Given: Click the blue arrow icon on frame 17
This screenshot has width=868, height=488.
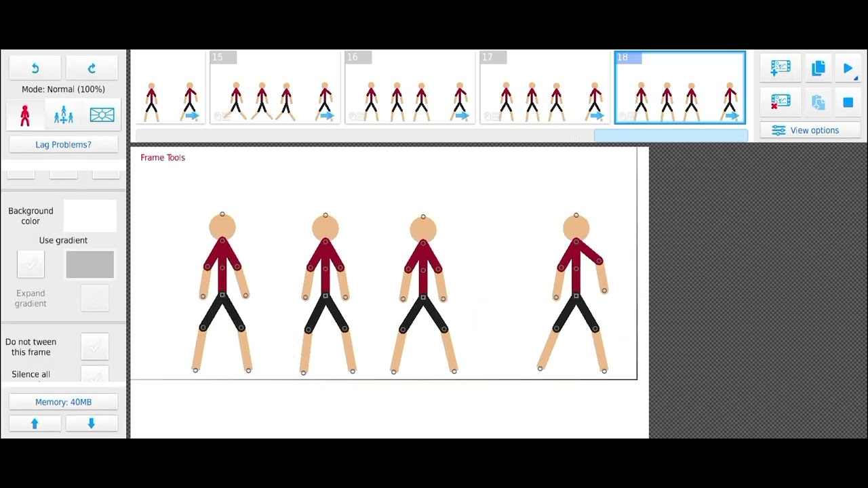Looking at the screenshot, I should (x=597, y=116).
